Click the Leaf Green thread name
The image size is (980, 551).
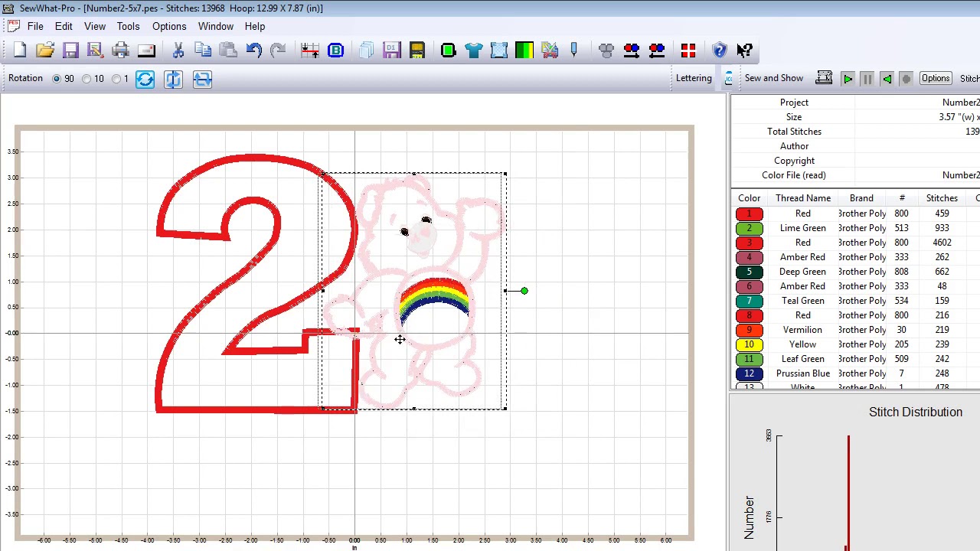[x=802, y=359]
